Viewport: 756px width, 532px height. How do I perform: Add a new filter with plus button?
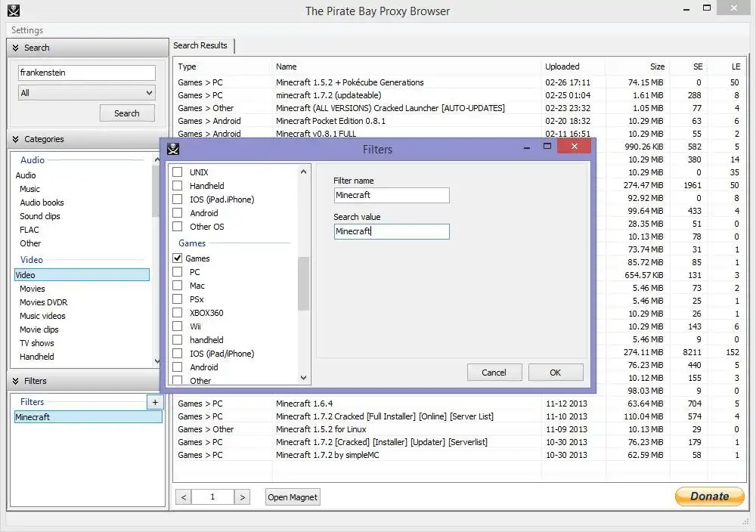coord(155,402)
